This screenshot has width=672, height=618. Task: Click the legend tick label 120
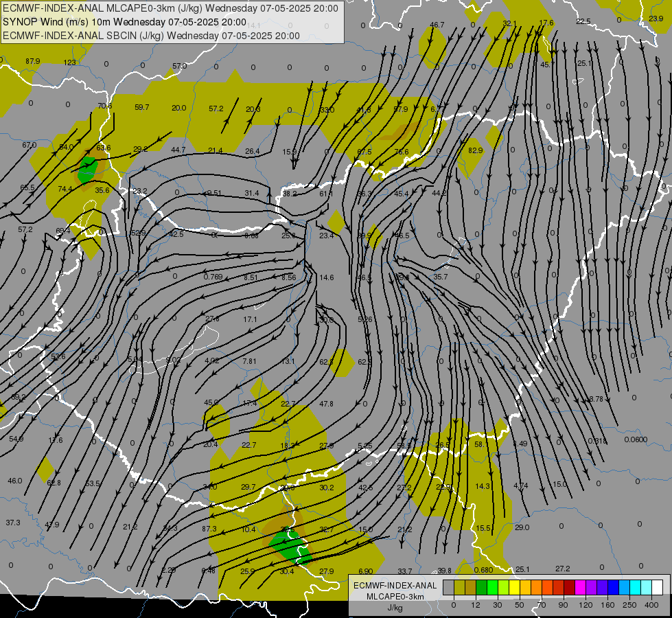point(586,605)
